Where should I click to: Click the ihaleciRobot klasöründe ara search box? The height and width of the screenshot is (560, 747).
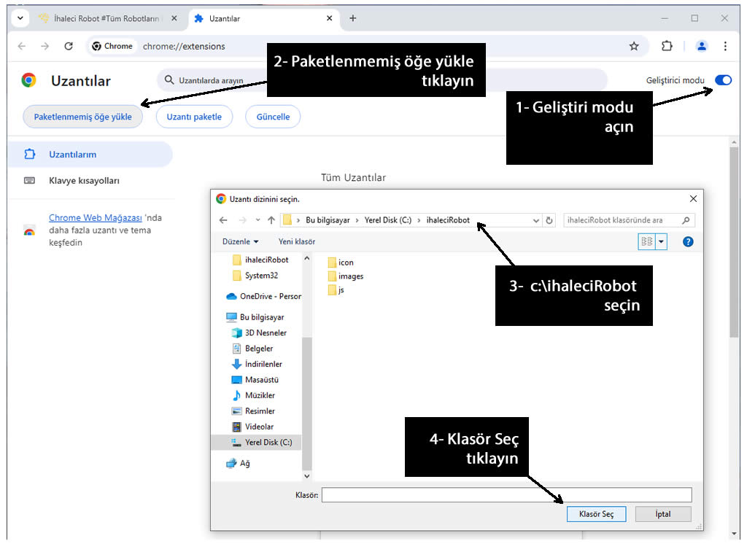(629, 220)
